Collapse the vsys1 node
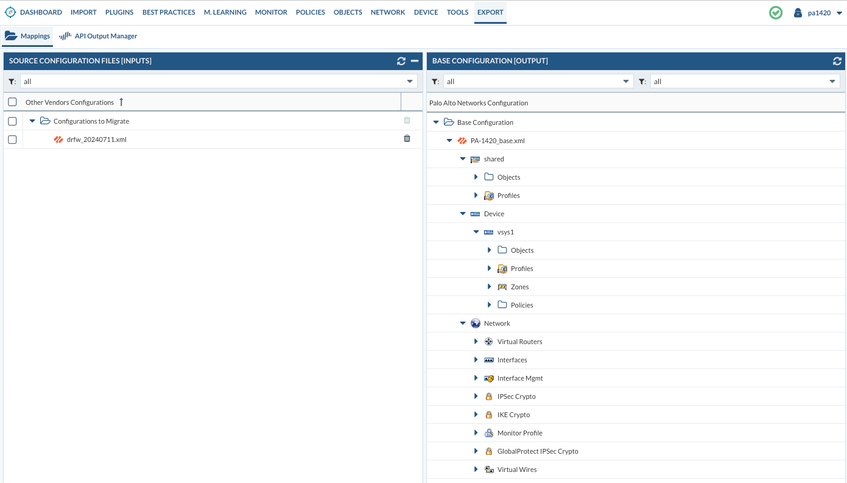The width and height of the screenshot is (847, 483). tap(476, 232)
